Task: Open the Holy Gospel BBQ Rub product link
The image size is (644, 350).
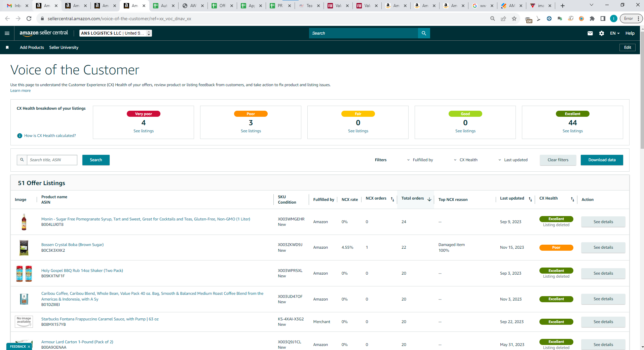Action: click(82, 271)
